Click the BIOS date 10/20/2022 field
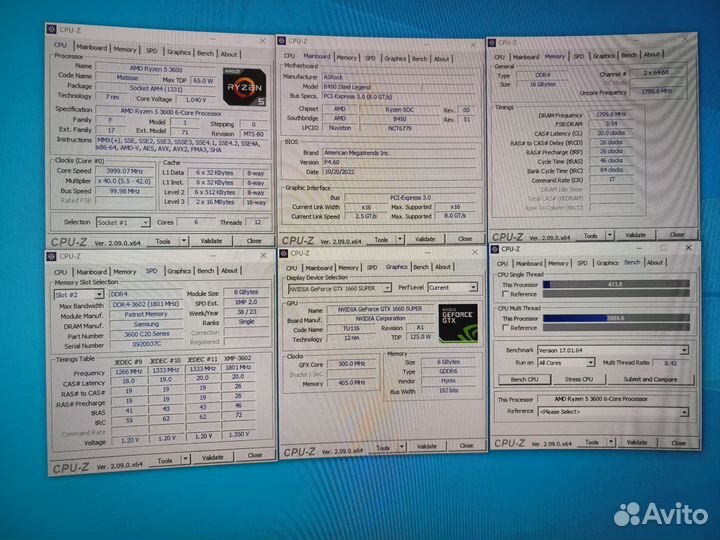 (399, 172)
